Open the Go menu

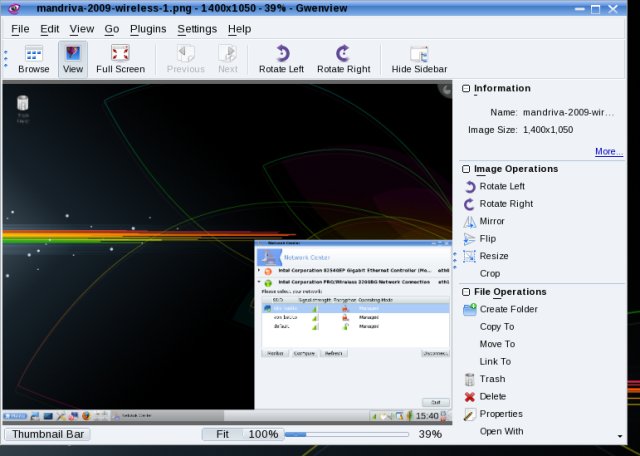pyautogui.click(x=111, y=29)
